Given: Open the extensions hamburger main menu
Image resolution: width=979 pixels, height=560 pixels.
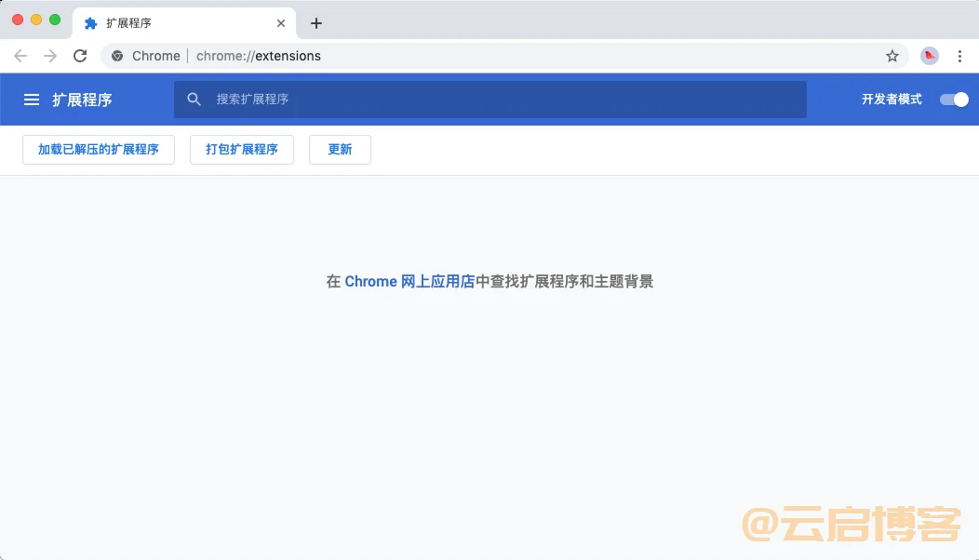Looking at the screenshot, I should pos(32,100).
